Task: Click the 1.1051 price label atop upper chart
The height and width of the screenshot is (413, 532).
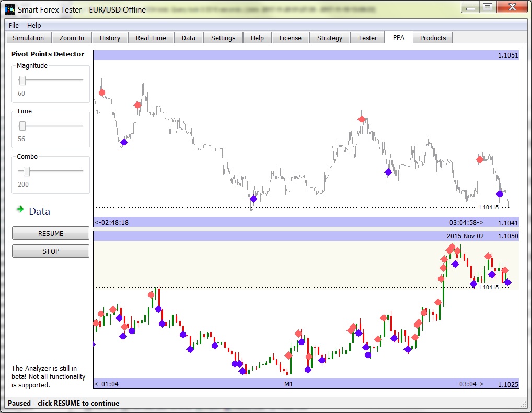Action: pyautogui.click(x=508, y=55)
